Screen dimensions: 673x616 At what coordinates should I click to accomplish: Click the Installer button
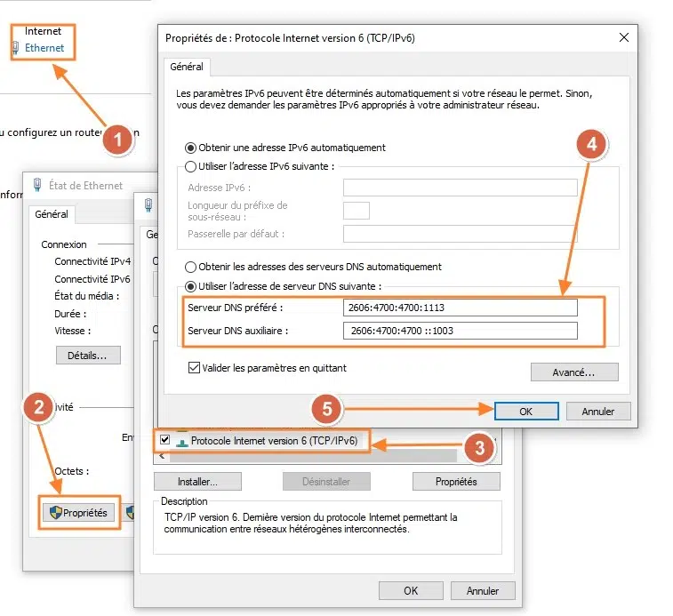[x=198, y=482]
